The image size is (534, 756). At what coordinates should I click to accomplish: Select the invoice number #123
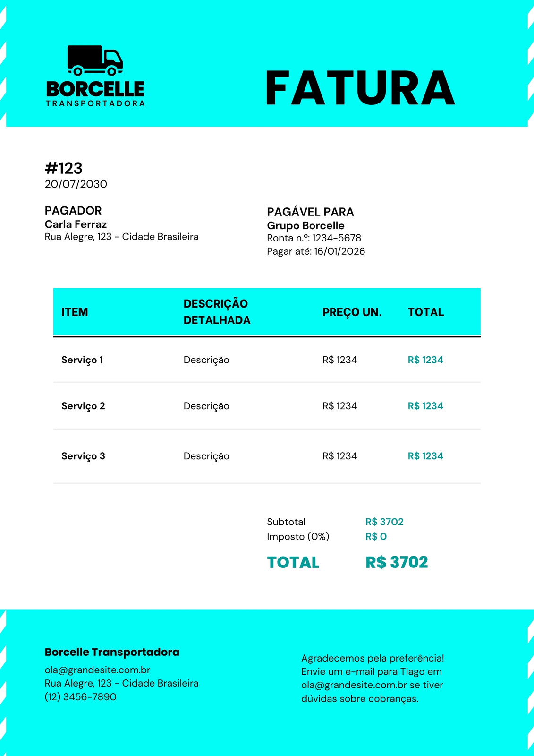64,168
